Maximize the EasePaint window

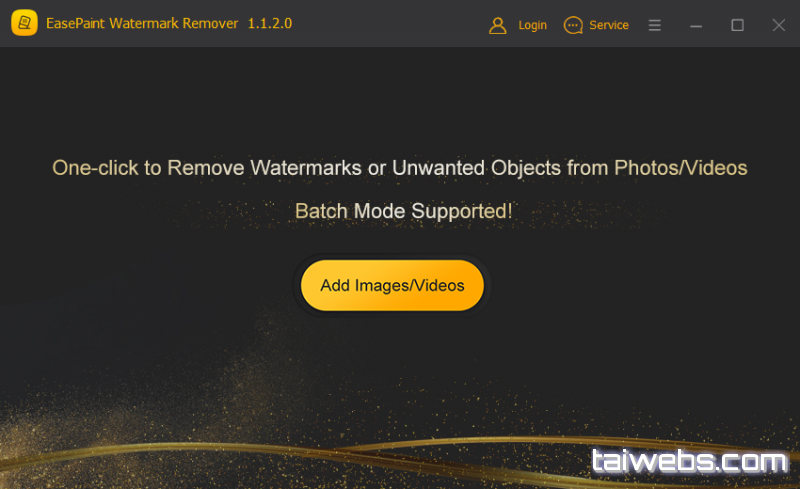click(x=737, y=25)
